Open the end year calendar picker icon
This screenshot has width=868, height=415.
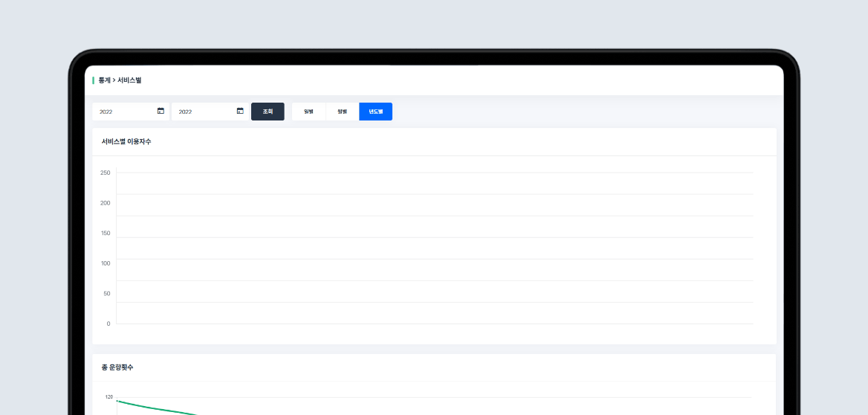(240, 111)
